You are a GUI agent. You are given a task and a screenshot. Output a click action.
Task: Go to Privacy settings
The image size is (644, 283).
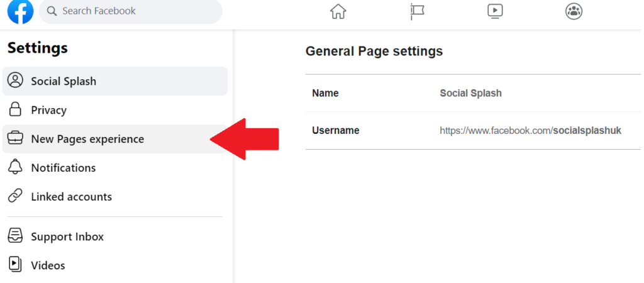pyautogui.click(x=115, y=110)
